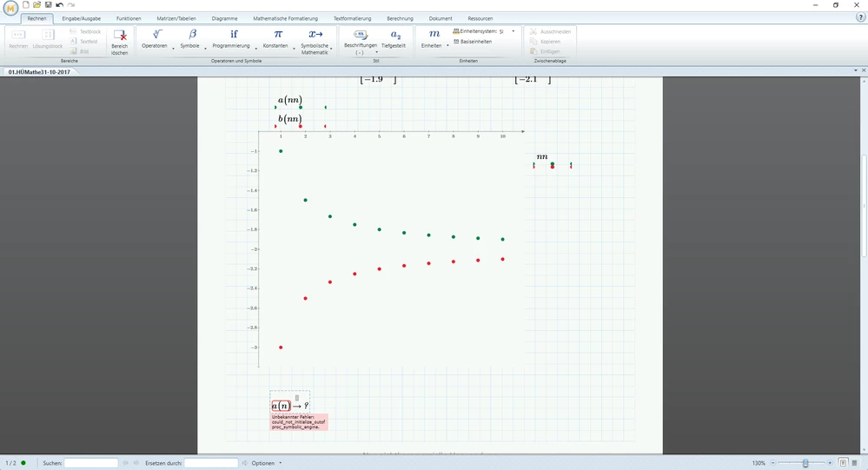Screen dimensions: 868x470
Task: Expand the Einheiten dropdown arrow
Action: (x=447, y=45)
